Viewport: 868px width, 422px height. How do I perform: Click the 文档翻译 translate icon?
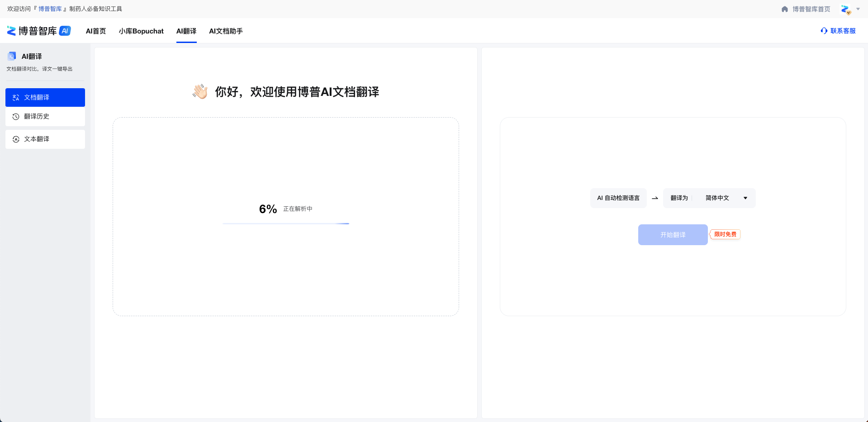16,98
